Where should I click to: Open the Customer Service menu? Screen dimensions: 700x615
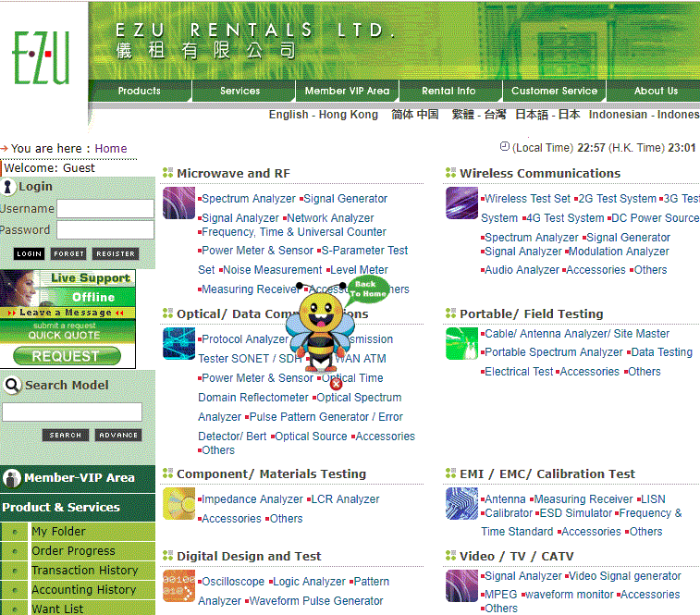point(554,92)
